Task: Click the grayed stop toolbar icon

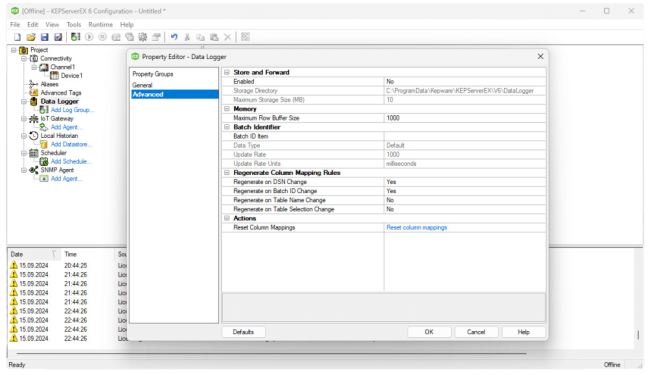Action: coord(102,37)
